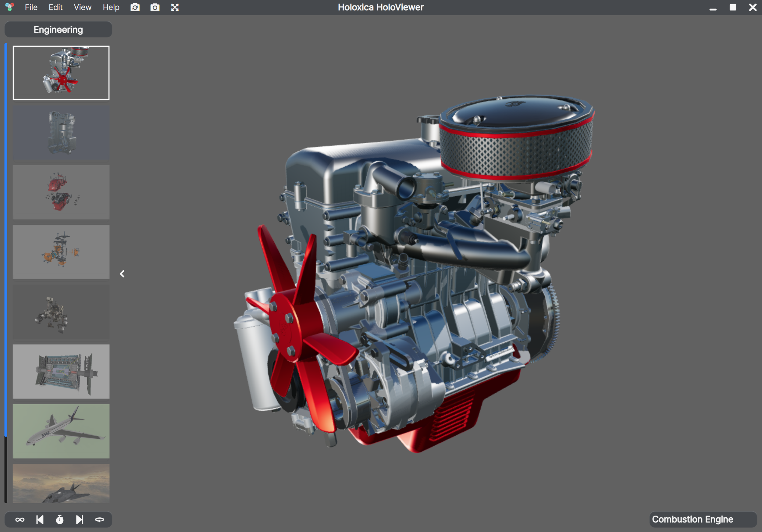This screenshot has width=762, height=532.
Task: Click the camera reset/refresh icon
Action: (x=135, y=7)
